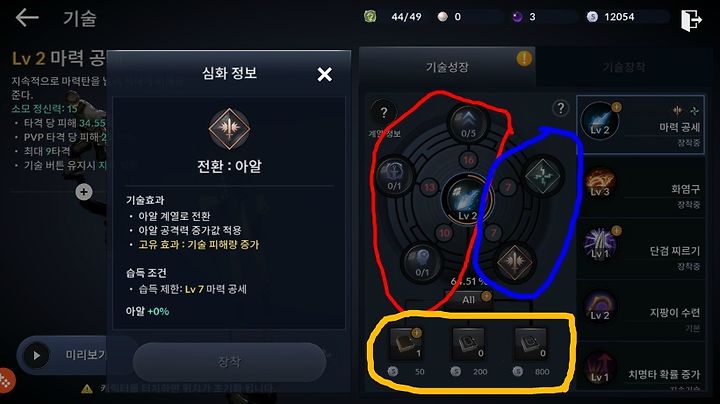This screenshot has width=720, height=404.
Task: Select the 지팡이 수련 skill entry
Action: (x=641, y=311)
